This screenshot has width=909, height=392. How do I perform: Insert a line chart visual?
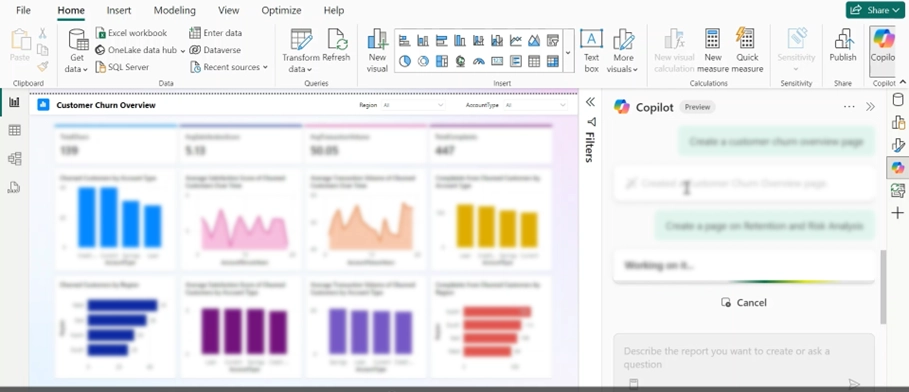[515, 41]
